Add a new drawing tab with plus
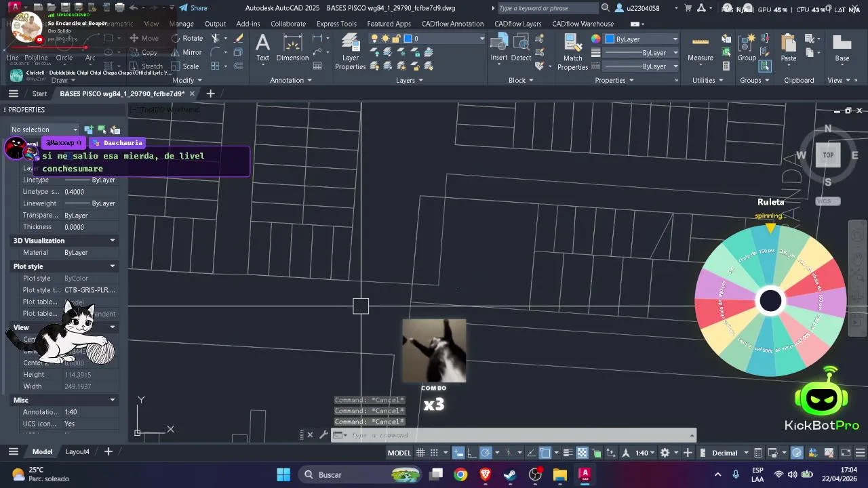868x488 pixels. pos(210,94)
